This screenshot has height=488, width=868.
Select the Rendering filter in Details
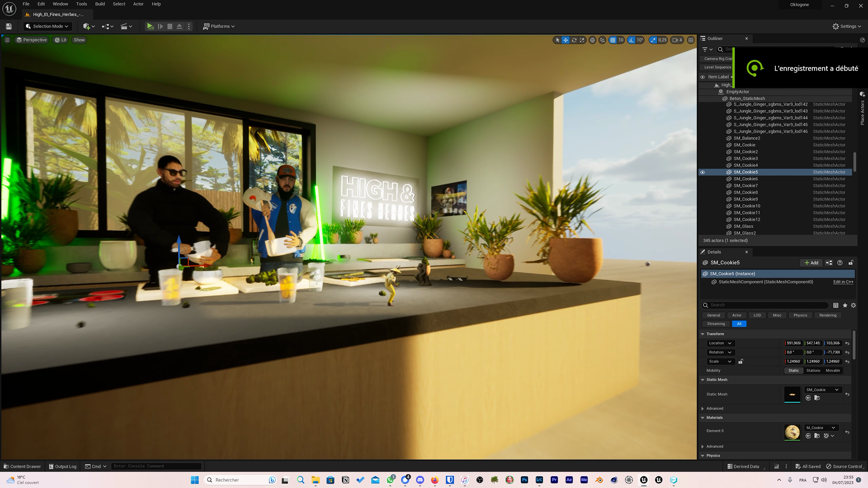tap(828, 315)
